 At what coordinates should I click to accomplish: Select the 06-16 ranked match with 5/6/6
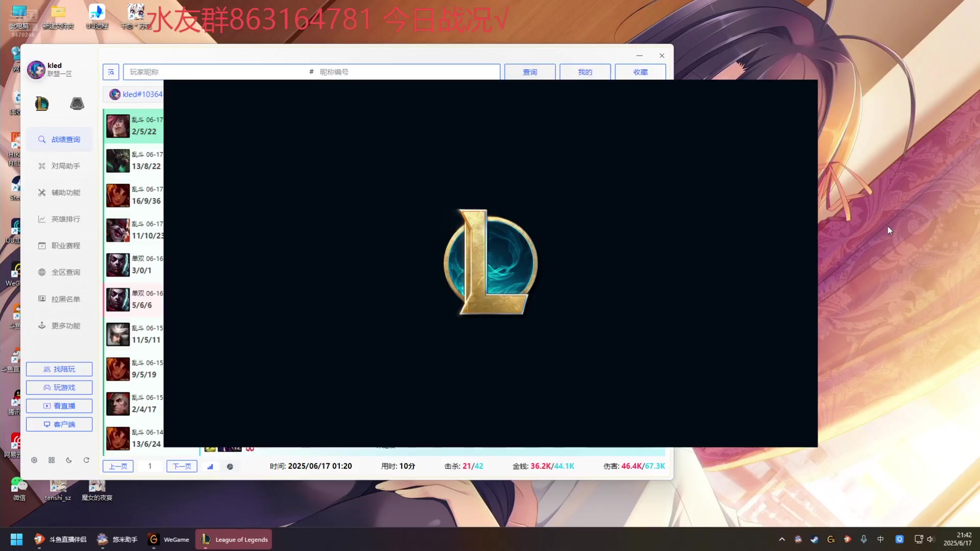(x=134, y=299)
